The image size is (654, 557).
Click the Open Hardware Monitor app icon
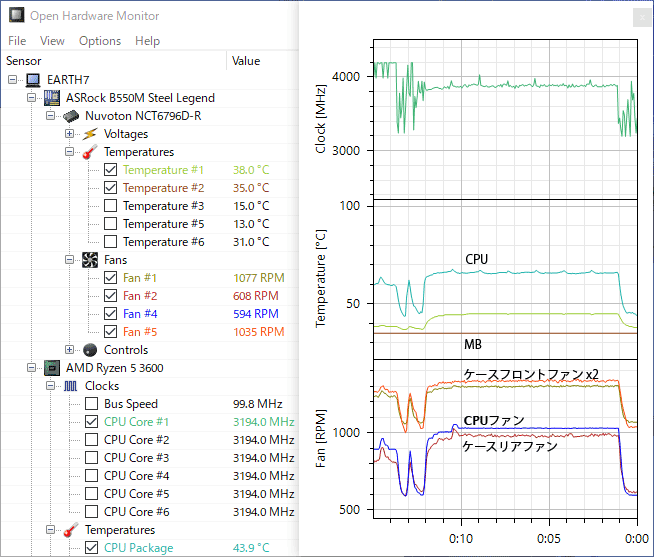pyautogui.click(x=17, y=15)
